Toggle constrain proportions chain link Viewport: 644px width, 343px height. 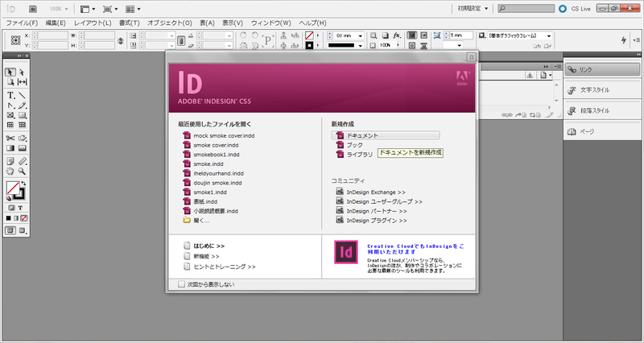click(181, 40)
